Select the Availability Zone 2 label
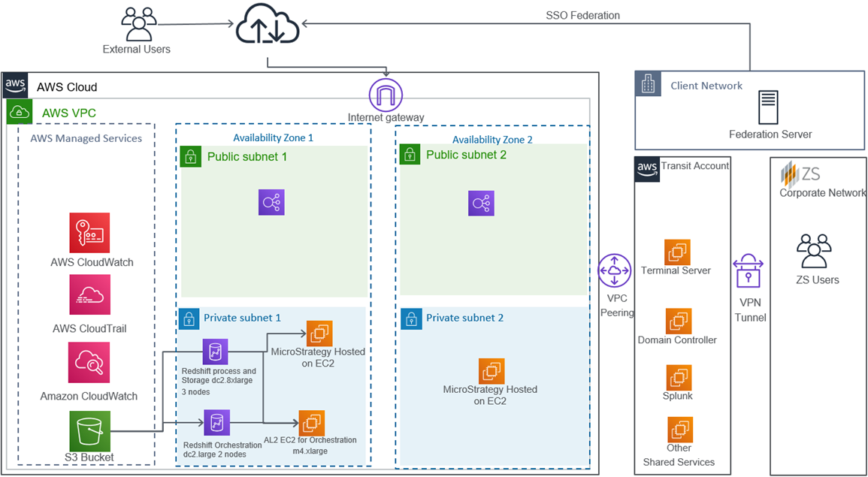Viewport: 868px width, 477px height. pyautogui.click(x=492, y=140)
